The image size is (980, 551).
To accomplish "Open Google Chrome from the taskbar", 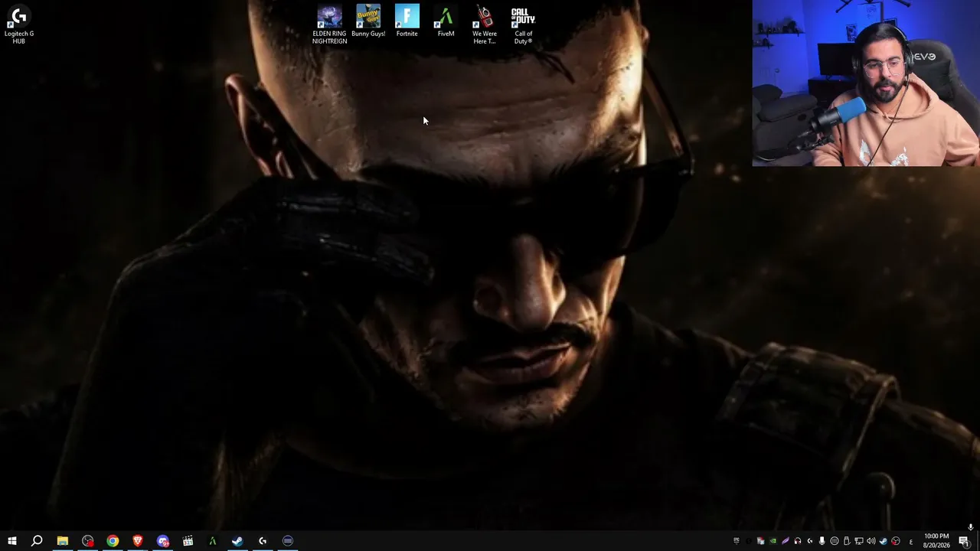I will [x=113, y=541].
